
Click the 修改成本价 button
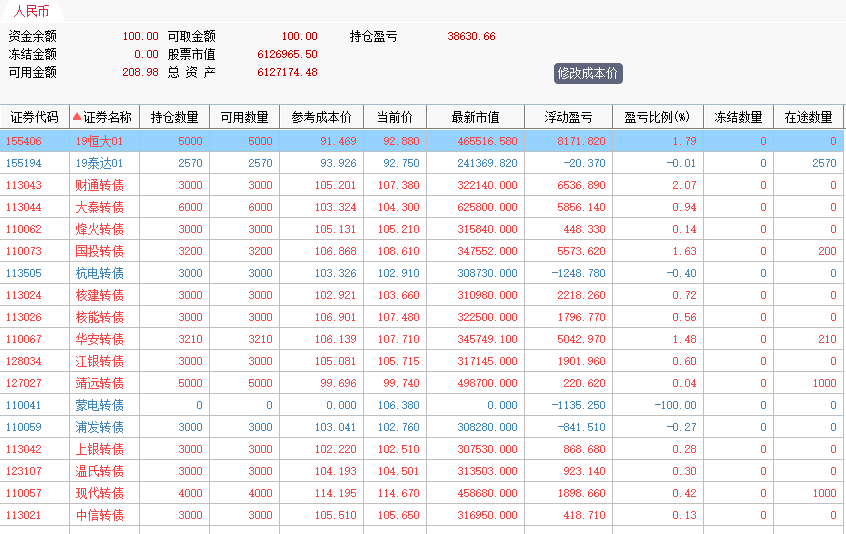click(588, 73)
